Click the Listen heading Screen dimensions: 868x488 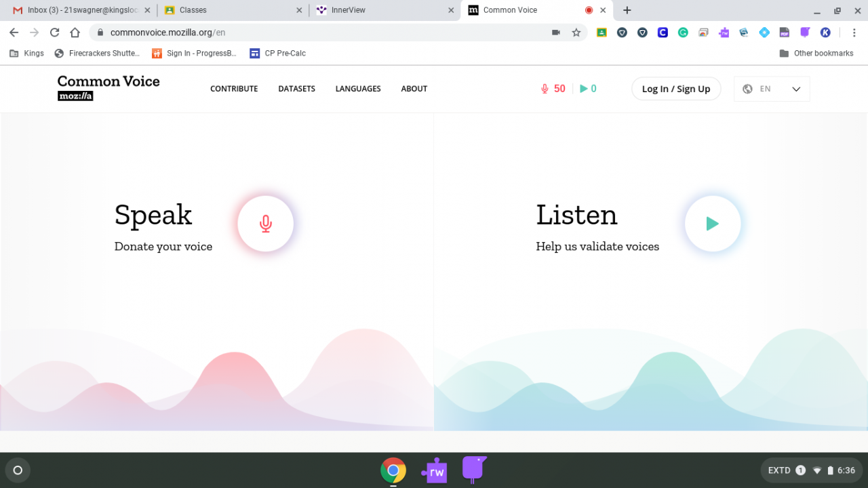tap(576, 215)
